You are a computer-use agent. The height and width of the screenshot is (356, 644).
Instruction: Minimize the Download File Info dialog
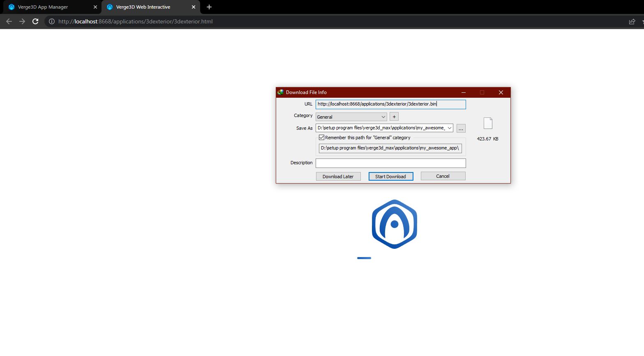(464, 92)
